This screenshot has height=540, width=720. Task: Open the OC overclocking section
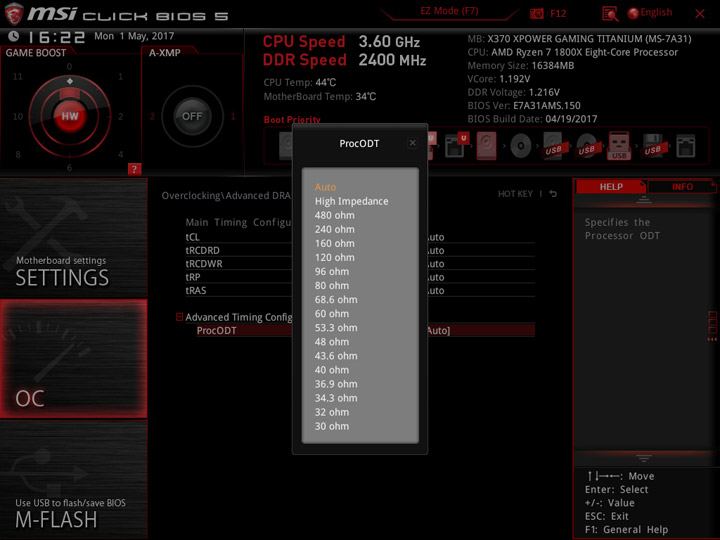point(73,359)
